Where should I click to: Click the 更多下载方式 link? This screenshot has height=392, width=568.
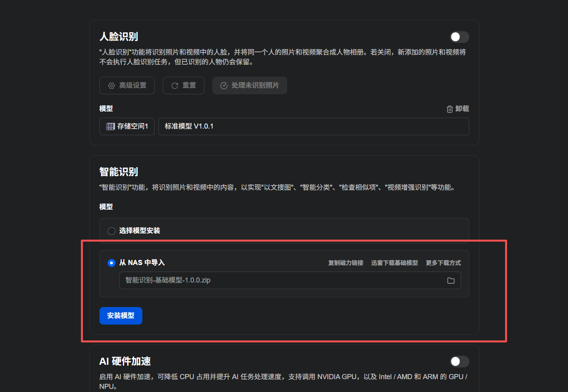[443, 263]
